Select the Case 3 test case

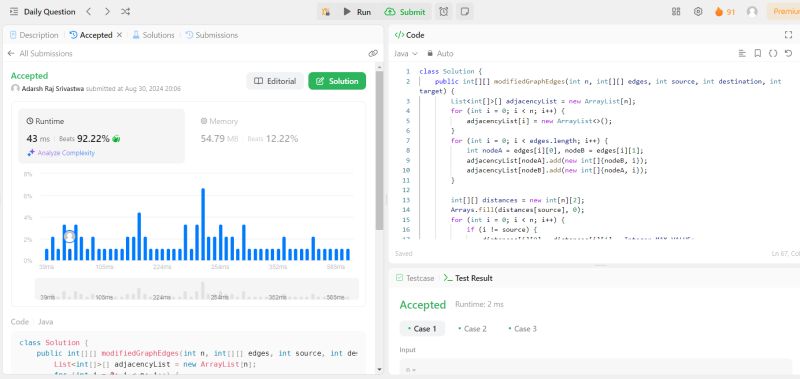(522, 329)
